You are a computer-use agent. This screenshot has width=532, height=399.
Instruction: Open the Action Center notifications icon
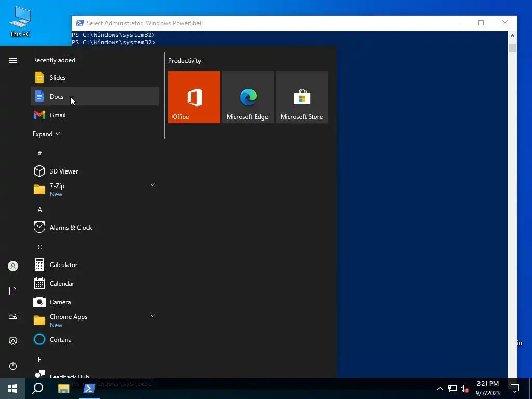click(x=515, y=389)
